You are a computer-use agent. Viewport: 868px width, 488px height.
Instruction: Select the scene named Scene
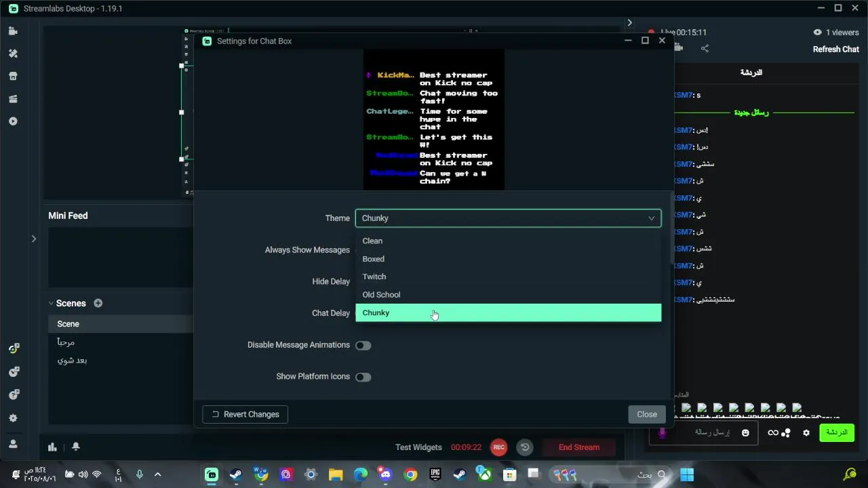[120, 324]
